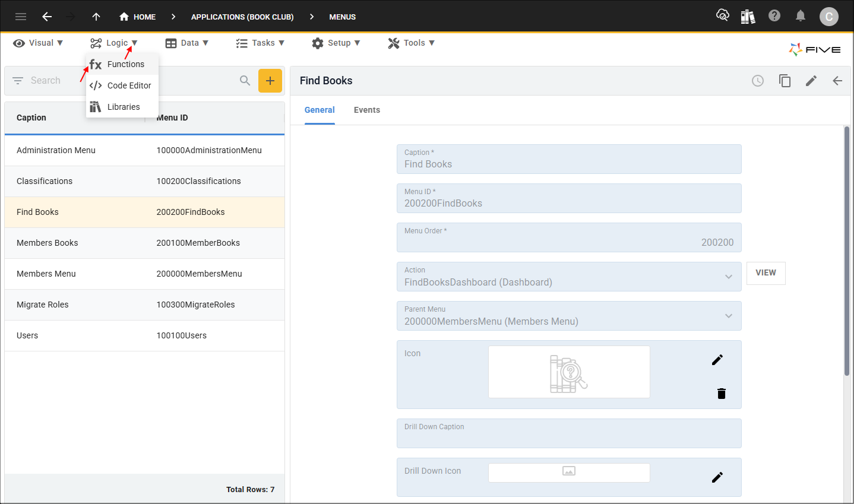
Task: Select Code Editor from Logic dropdown
Action: pos(122,85)
